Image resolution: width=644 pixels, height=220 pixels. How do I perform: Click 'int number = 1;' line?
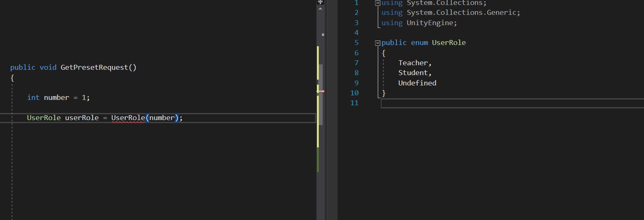(x=58, y=97)
